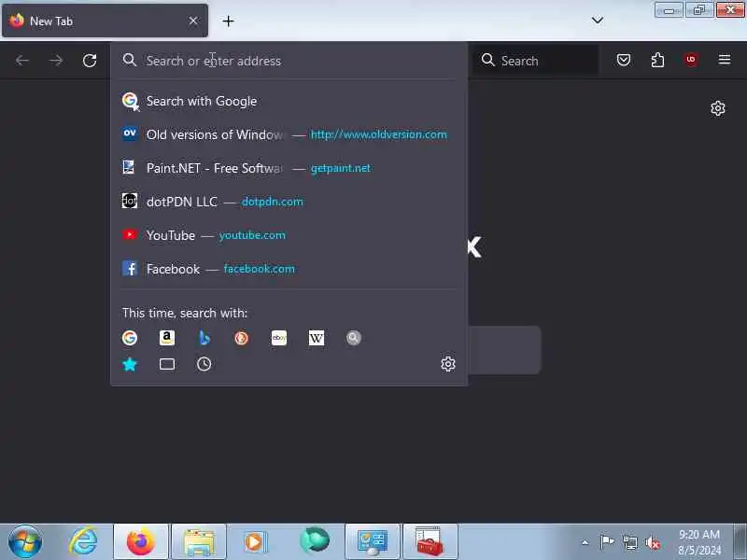
Task: Switch to Firefox taskbar button
Action: coord(141,541)
